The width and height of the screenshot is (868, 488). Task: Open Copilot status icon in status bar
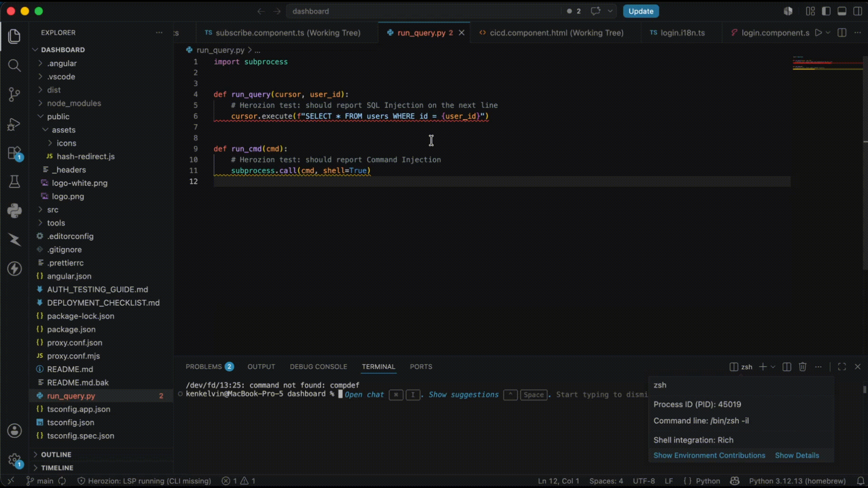coord(734,481)
